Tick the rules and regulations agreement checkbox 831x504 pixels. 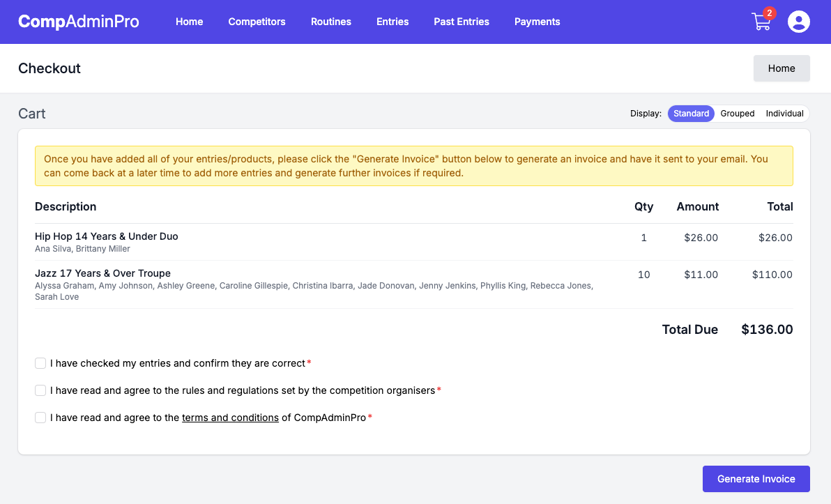click(40, 390)
